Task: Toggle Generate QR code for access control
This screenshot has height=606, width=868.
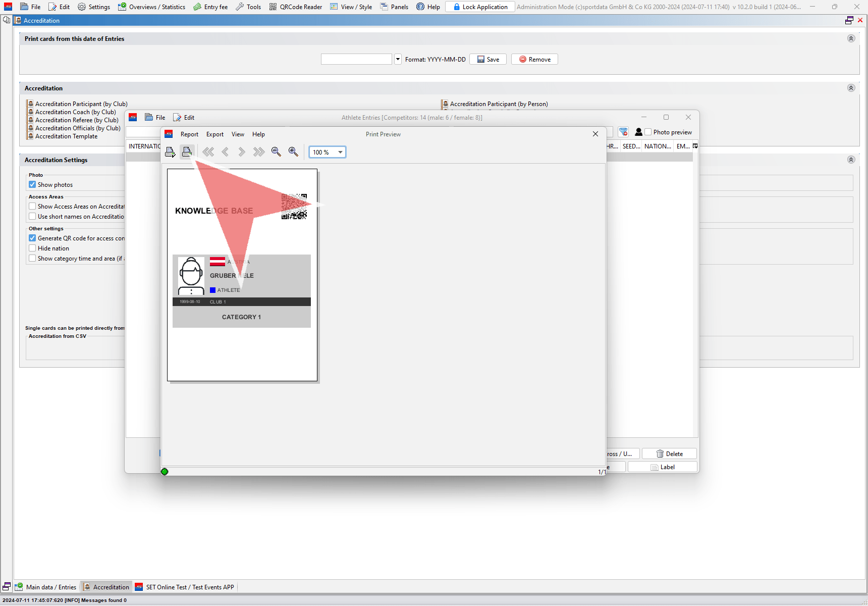Action: click(x=32, y=238)
